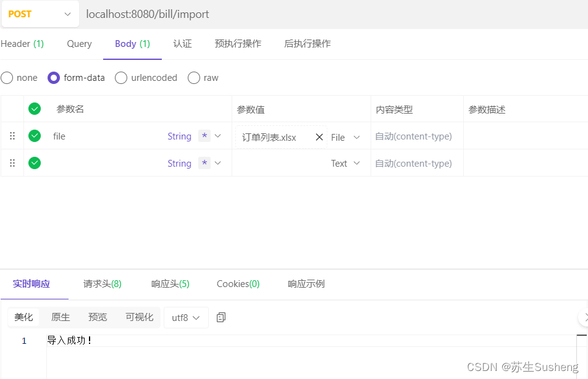The width and height of the screenshot is (588, 379).
Task: Click the uploaded file 订单列表.xlsx
Action: [x=269, y=138]
